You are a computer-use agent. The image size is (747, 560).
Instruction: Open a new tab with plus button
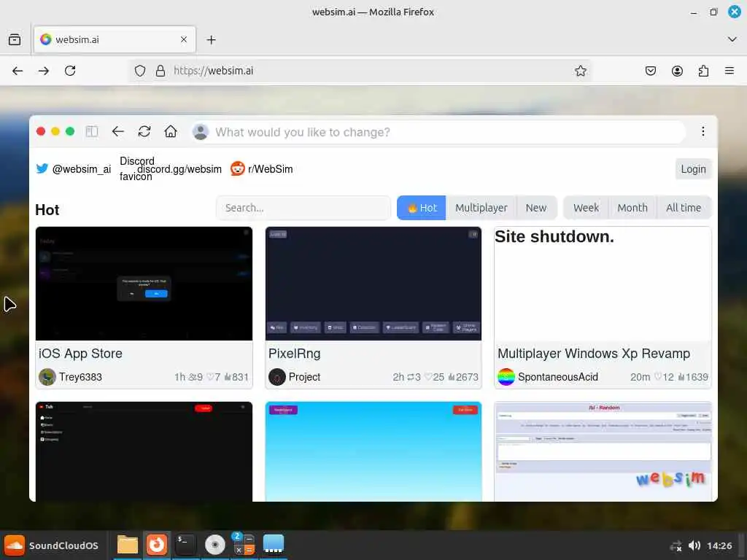click(x=211, y=40)
